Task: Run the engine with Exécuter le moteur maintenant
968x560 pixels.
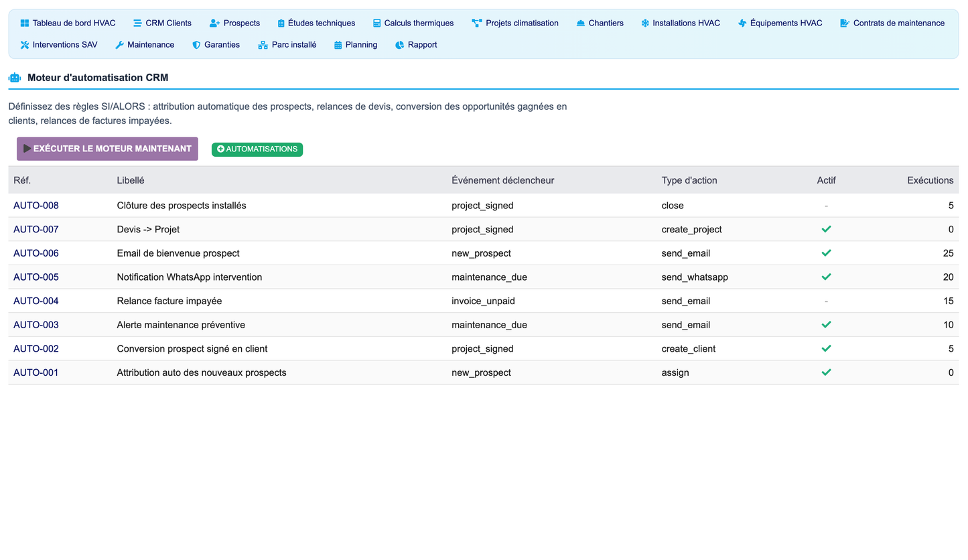Action: (x=107, y=149)
